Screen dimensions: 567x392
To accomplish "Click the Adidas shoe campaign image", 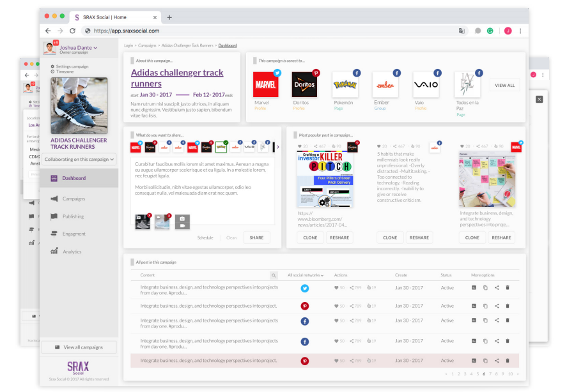I will click(x=79, y=105).
